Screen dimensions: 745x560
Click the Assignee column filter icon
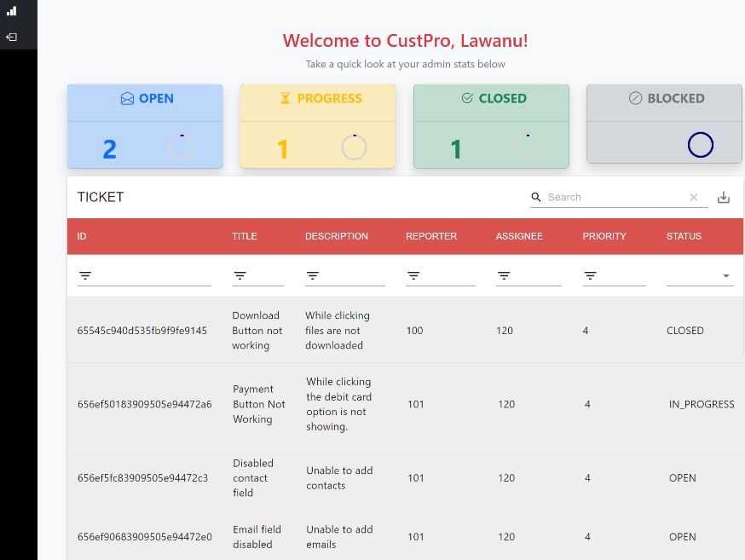point(504,276)
